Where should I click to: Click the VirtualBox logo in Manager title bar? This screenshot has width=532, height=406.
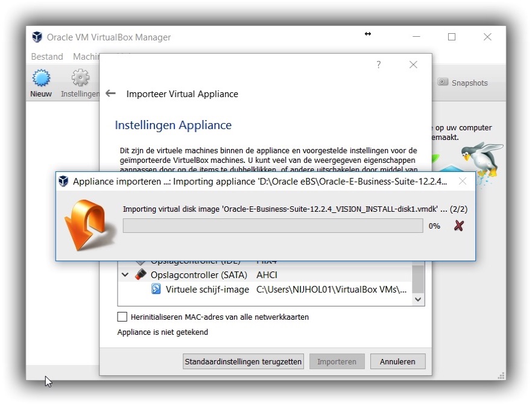37,37
